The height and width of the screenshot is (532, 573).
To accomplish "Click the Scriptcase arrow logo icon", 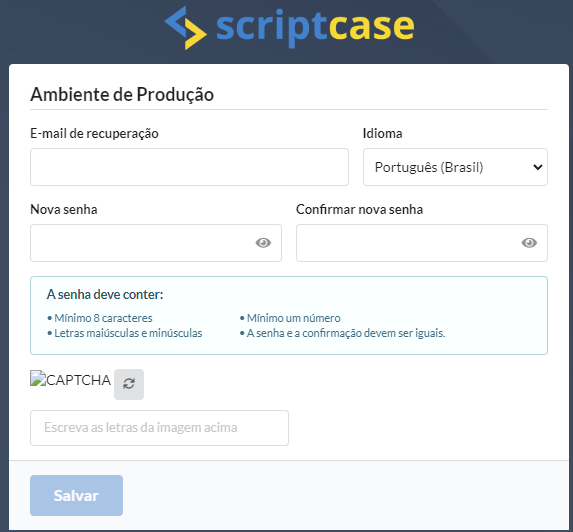I will tap(185, 28).
